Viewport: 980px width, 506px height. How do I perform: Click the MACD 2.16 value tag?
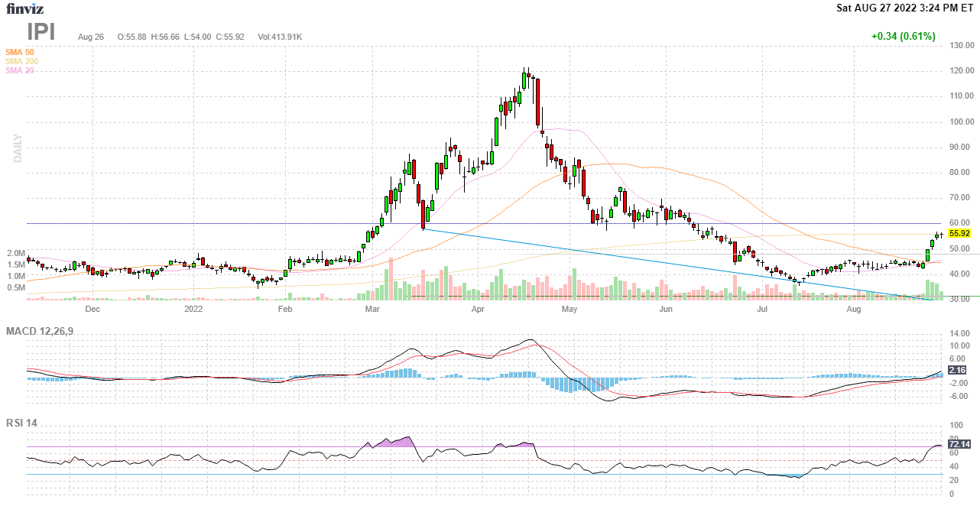tap(956, 370)
